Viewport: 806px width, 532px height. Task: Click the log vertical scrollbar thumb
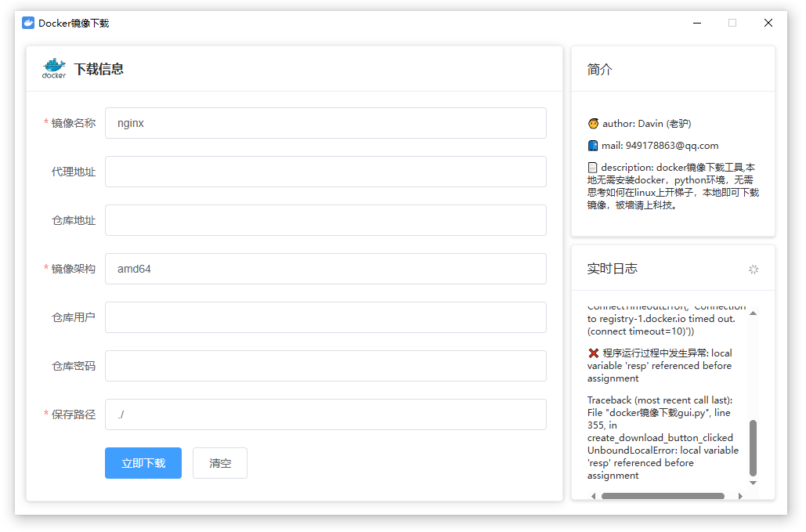[753, 448]
